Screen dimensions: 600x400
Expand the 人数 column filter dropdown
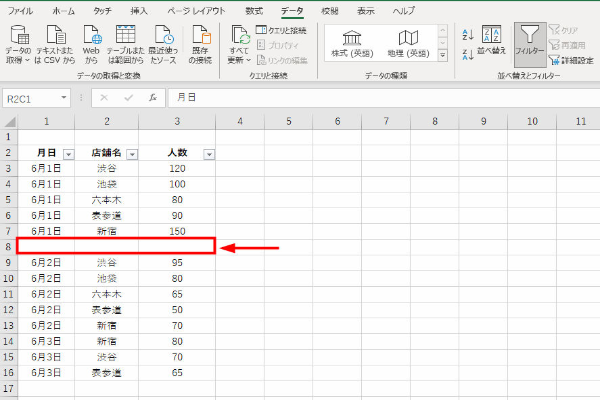209,154
